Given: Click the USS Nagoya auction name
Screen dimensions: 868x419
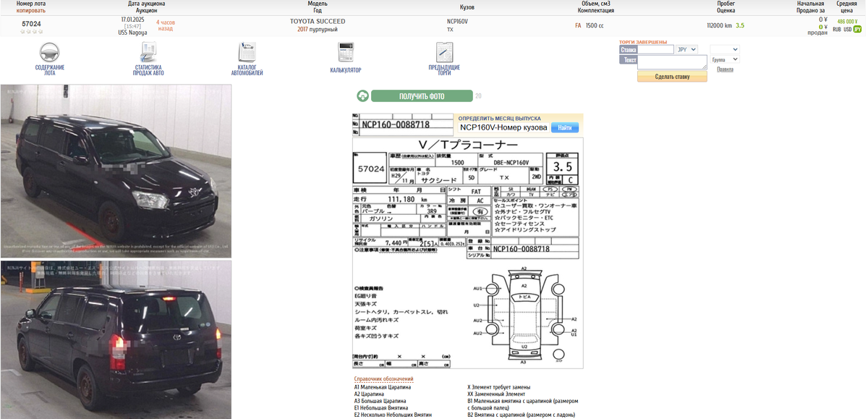Looking at the screenshot, I should pos(132,33).
